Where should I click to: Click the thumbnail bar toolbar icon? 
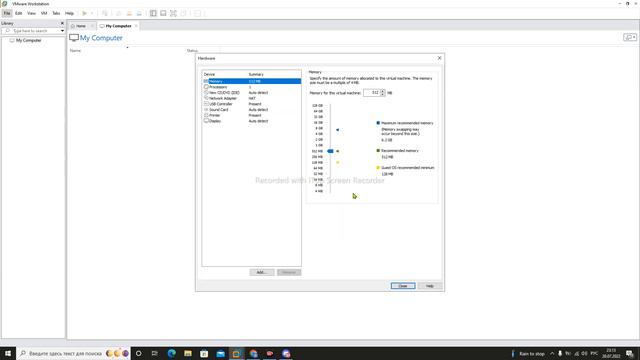[x=163, y=13]
